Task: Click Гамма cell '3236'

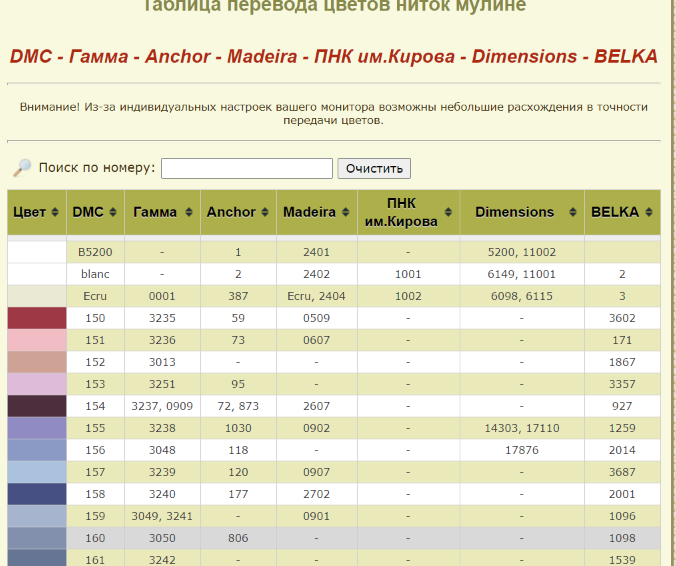Action: point(162,340)
